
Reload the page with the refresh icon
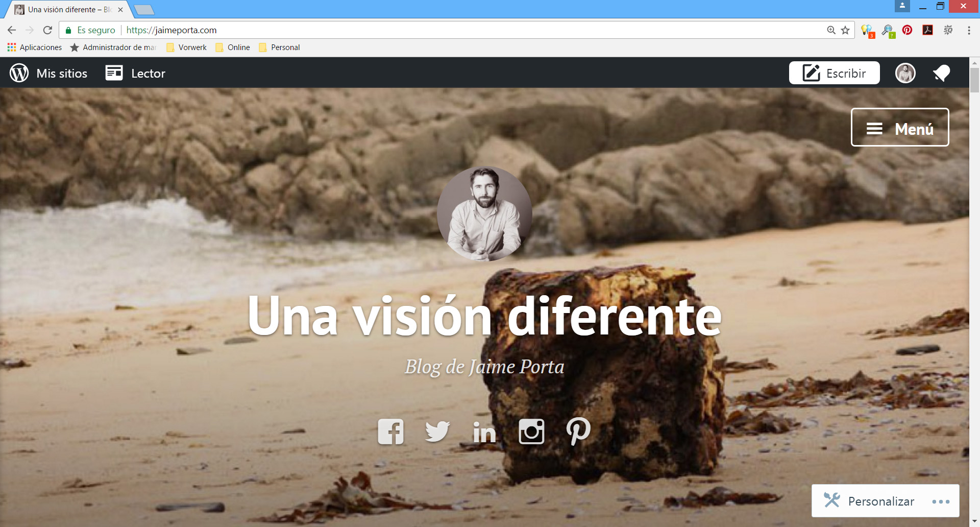(47, 30)
